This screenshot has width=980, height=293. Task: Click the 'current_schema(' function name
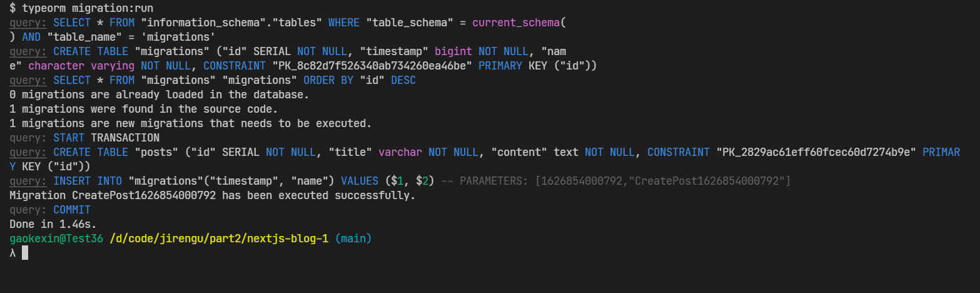519,23
